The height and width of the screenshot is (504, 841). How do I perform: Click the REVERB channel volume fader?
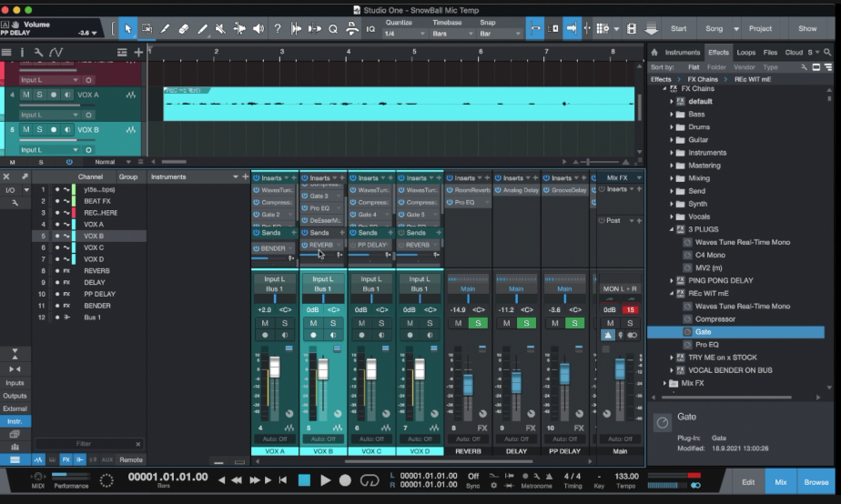click(x=468, y=385)
